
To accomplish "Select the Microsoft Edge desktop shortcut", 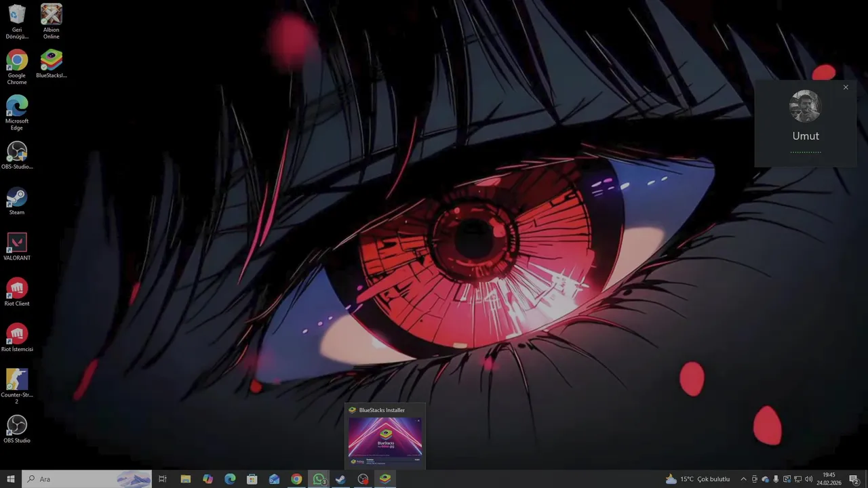I will coord(17,113).
